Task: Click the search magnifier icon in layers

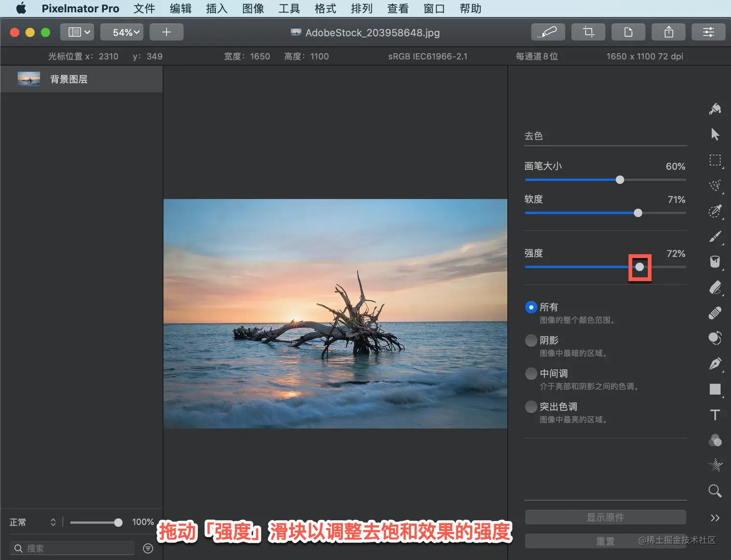Action: [18, 548]
